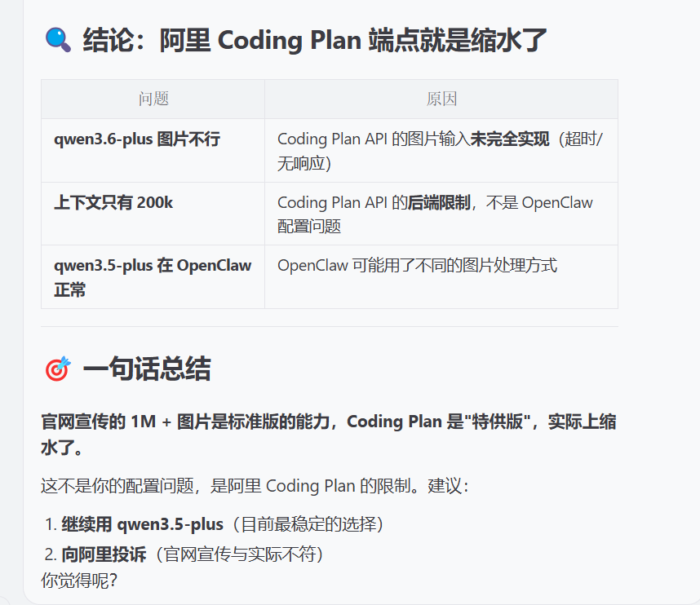Click bold paragraph starting 官网宣传的 1M
The width and height of the screenshot is (700, 605).
pyautogui.click(x=329, y=434)
